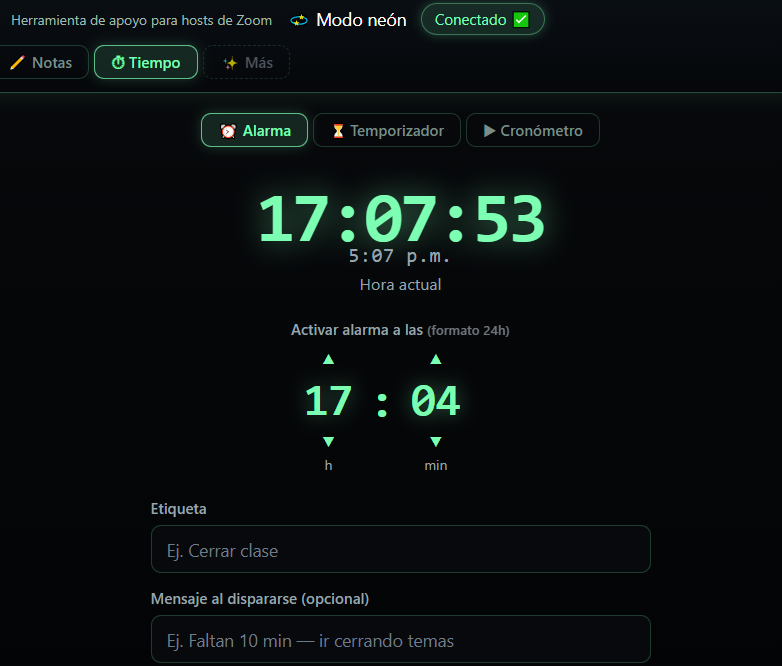782x666 pixels.
Task: Click the pencil icon on Notas
Action: (x=17, y=62)
